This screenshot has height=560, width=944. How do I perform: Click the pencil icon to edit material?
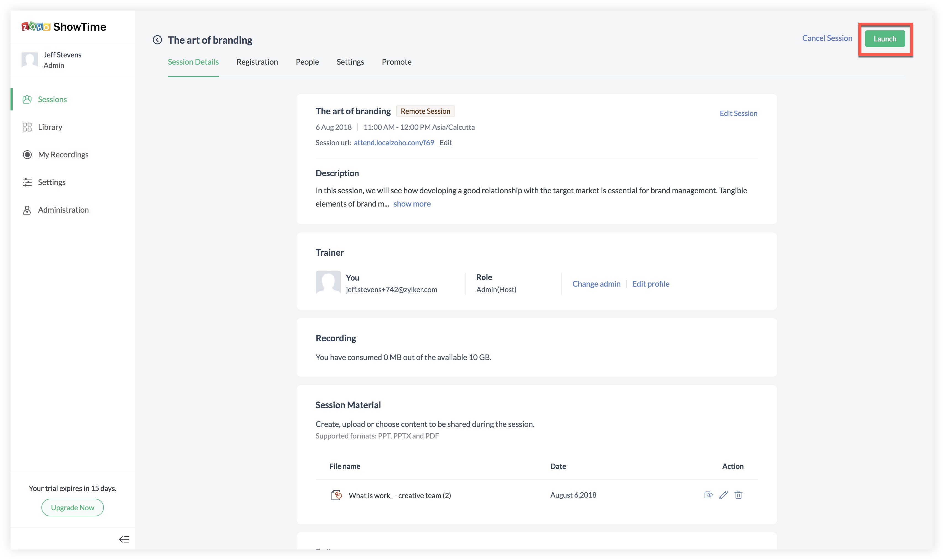point(723,495)
